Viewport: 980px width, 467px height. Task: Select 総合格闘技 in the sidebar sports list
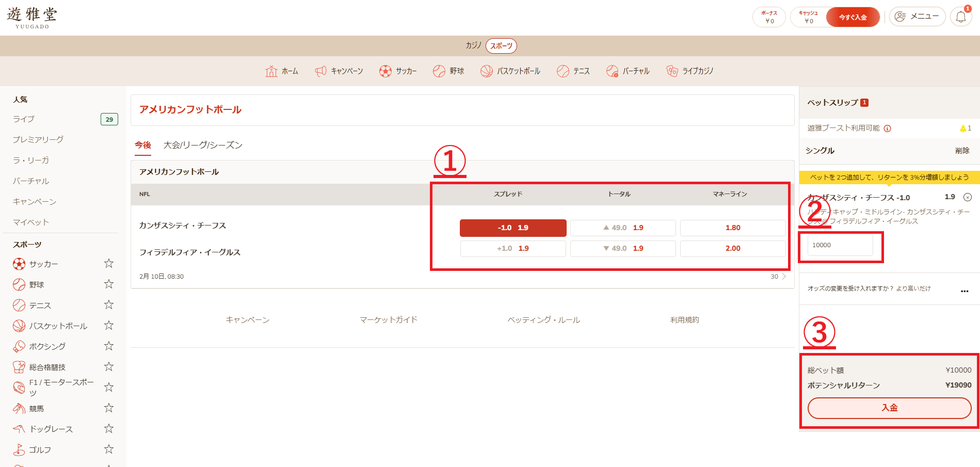[39, 367]
